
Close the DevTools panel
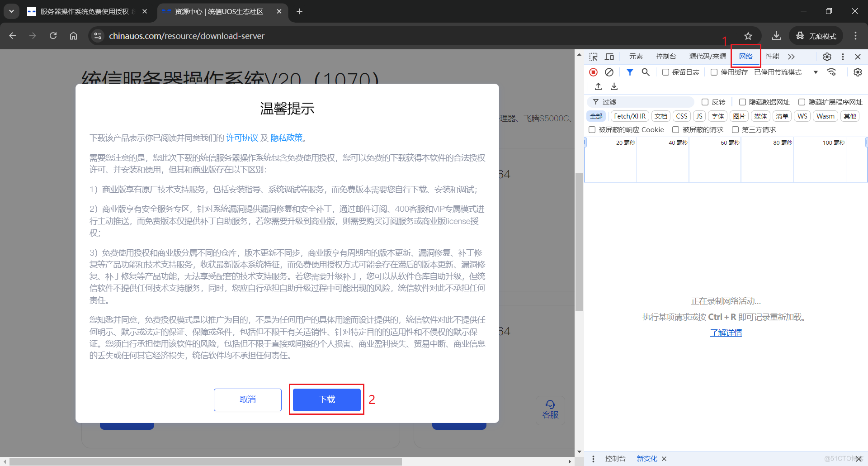point(858,57)
